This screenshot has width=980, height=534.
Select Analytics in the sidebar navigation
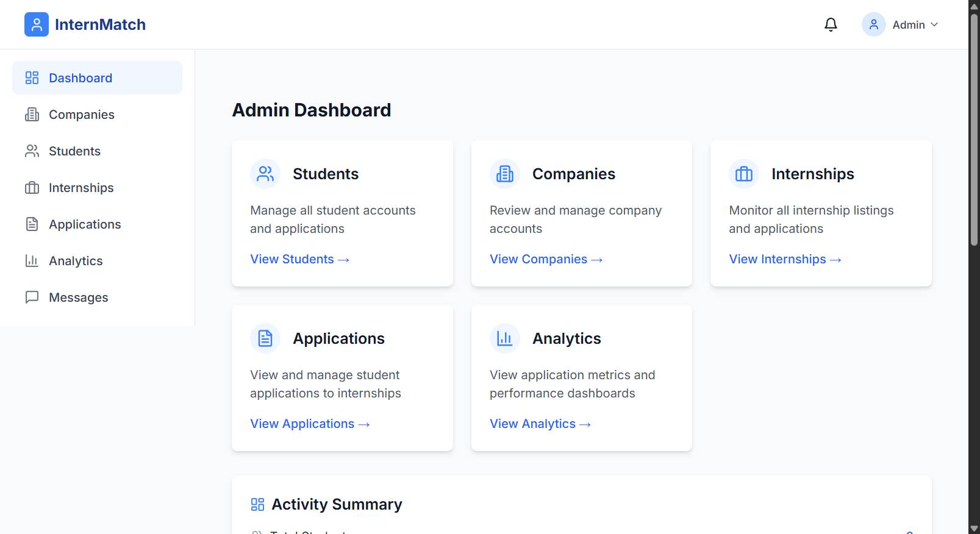coord(76,261)
